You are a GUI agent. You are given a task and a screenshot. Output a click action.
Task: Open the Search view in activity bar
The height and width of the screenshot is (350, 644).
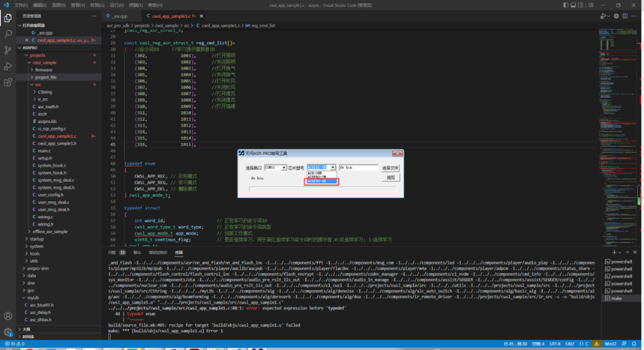coord(7,34)
